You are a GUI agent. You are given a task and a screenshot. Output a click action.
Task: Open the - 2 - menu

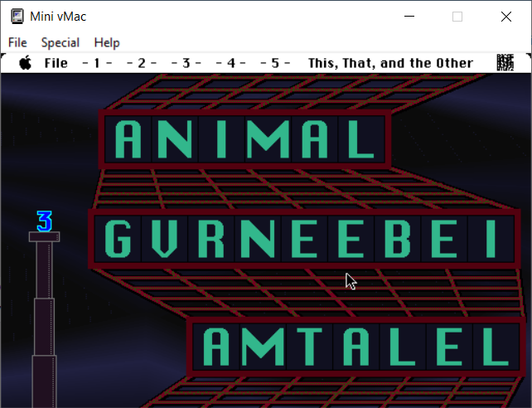point(141,63)
